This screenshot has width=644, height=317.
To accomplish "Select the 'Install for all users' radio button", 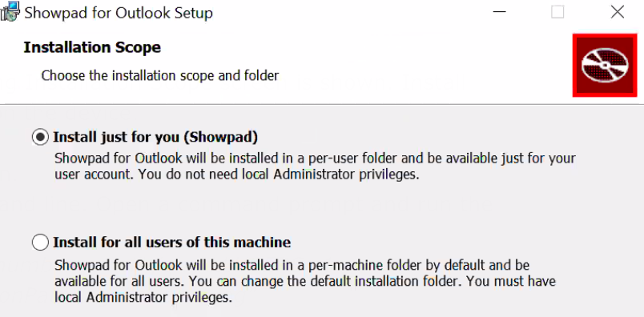I will 40,243.
